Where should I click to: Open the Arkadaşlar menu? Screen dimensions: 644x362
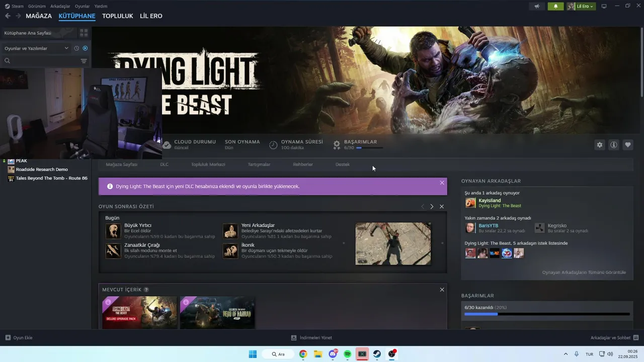pos(60,6)
